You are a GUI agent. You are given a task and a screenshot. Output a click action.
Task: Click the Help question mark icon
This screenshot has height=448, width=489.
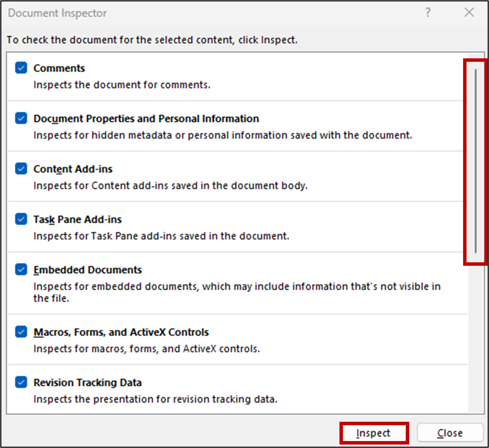click(428, 13)
